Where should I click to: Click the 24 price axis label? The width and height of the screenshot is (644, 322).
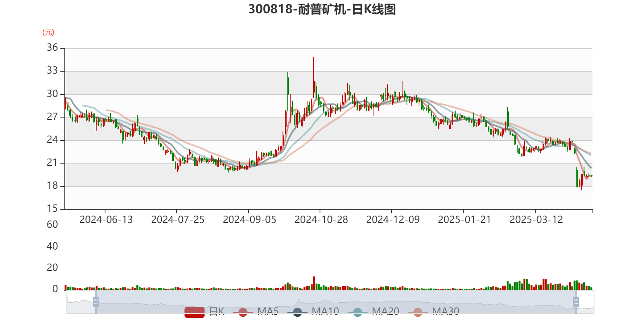[x=52, y=140]
